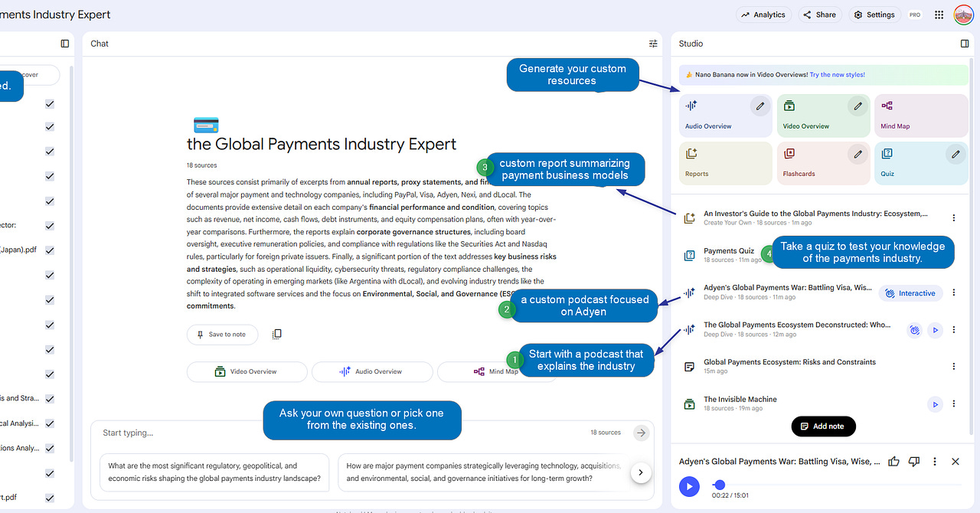This screenshot has width=980, height=513.
Task: Pick suggested question about regulatory and geopolitical risks
Action: [214, 472]
